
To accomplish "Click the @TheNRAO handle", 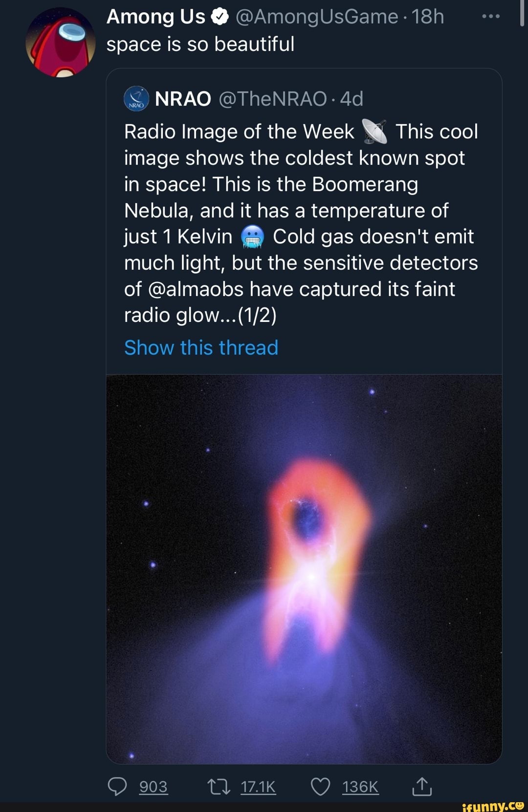I will 273,99.
